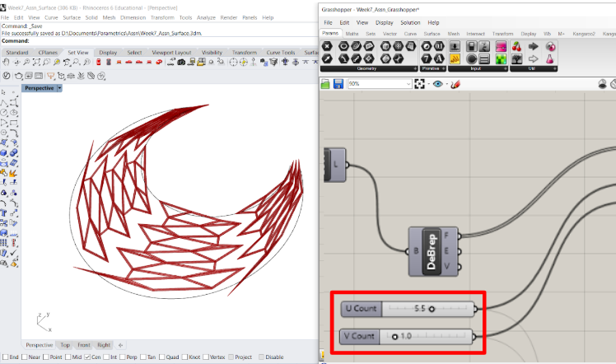Click the green Open File icon in Grasshopper
Image resolution: width=616 pixels, height=364 pixels.
326,84
